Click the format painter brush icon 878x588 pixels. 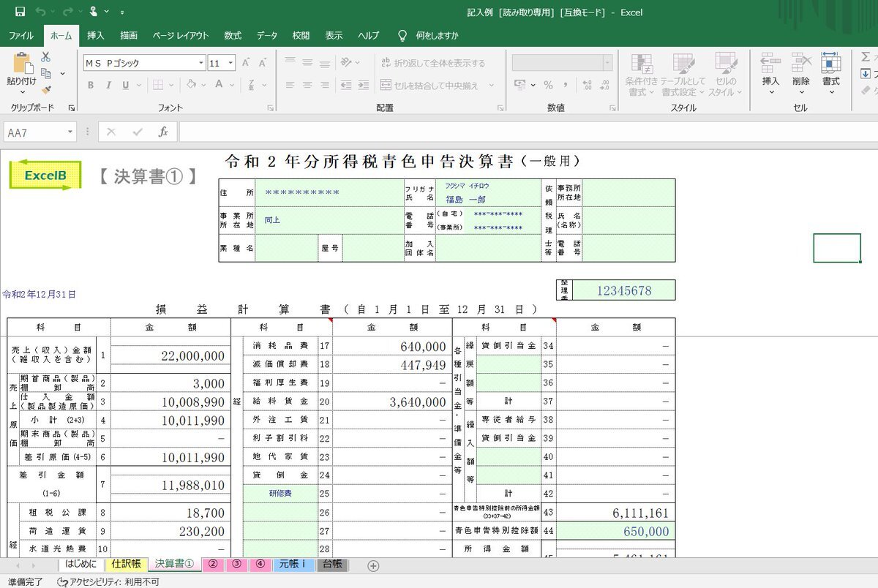[x=46, y=90]
